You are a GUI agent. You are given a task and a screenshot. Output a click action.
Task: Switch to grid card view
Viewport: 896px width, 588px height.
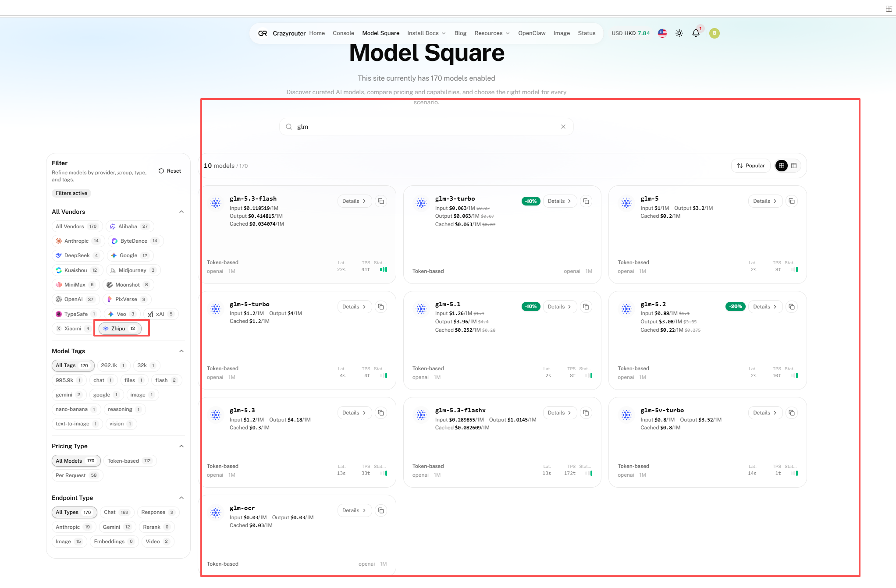(782, 166)
